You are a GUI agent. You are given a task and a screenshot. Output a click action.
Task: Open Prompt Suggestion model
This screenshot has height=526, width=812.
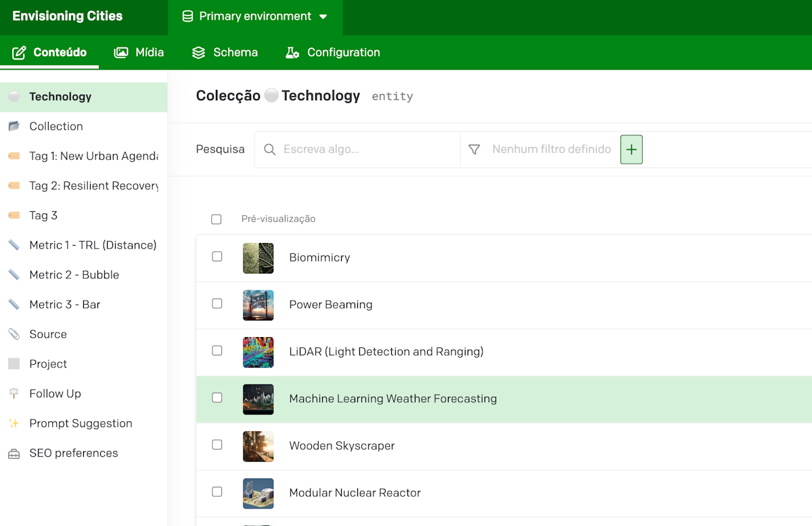(83, 424)
